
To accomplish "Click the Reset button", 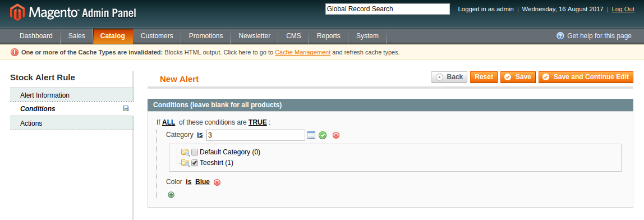I will tap(484, 77).
